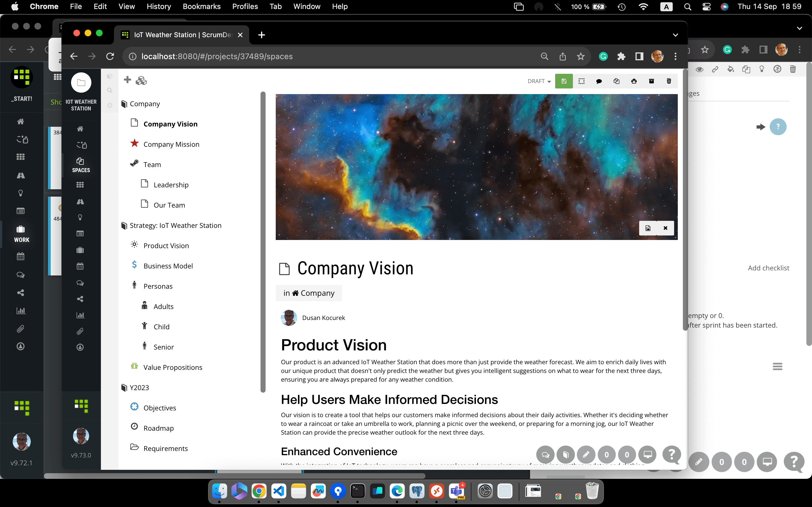812x507 pixels.
Task: Delete page with the trash icon
Action: (669, 81)
